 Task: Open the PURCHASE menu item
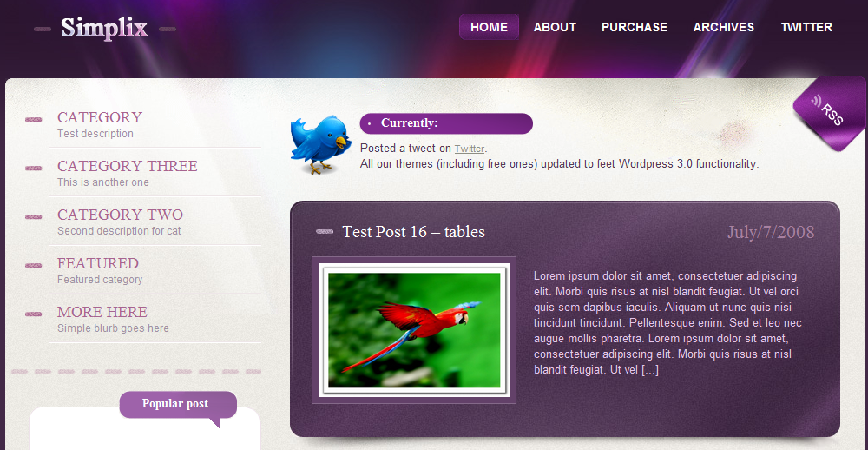635,27
